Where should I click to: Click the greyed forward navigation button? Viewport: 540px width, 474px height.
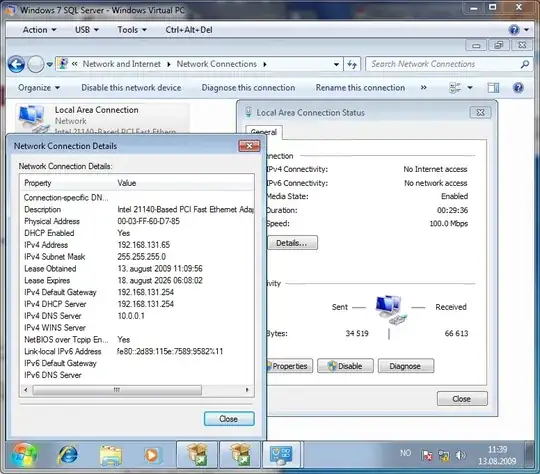(35, 64)
